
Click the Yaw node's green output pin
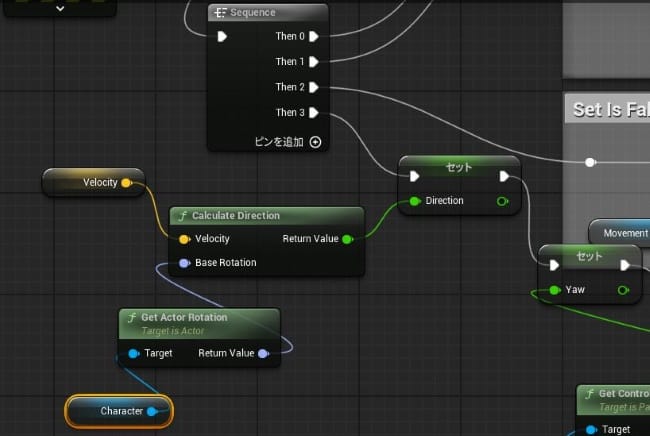pos(623,290)
